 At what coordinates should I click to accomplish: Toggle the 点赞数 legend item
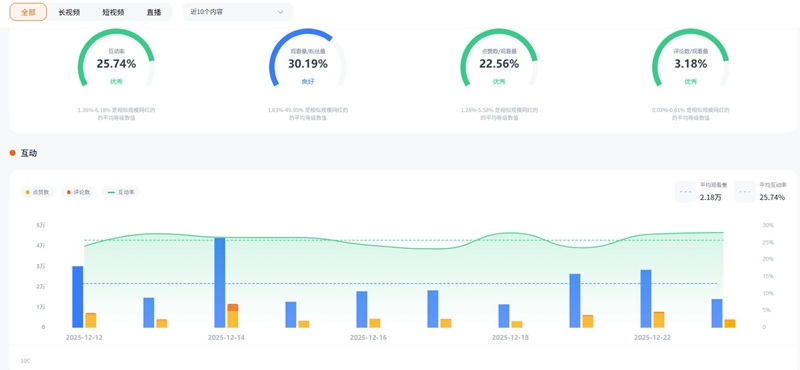(37, 192)
